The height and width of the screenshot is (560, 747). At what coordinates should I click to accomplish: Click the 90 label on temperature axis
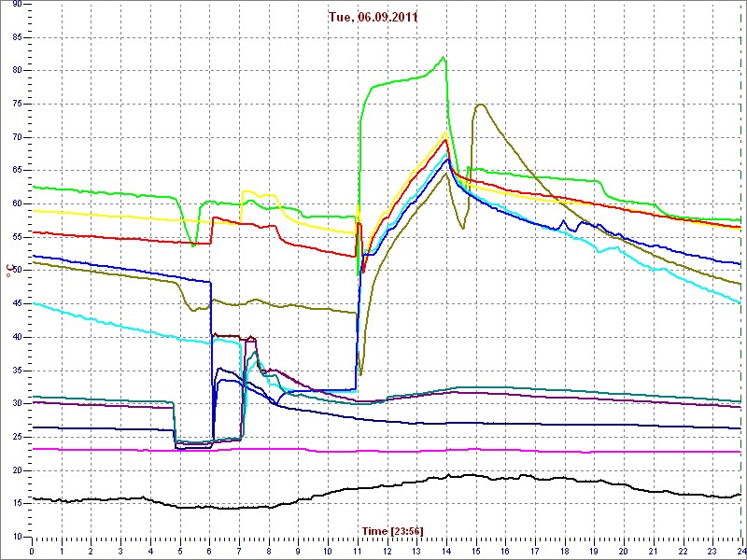(17, 4)
